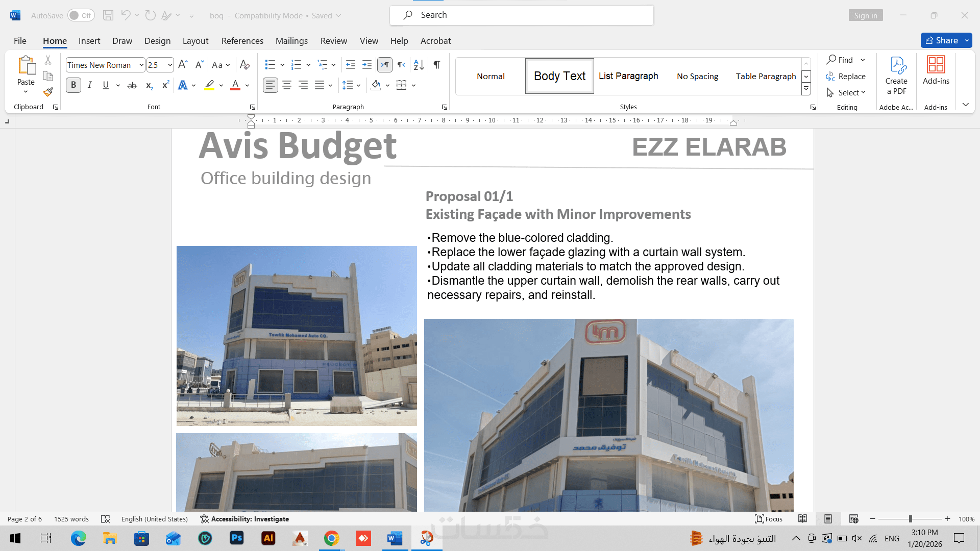
Task: Open the Create a PDF tool
Action: click(x=896, y=76)
